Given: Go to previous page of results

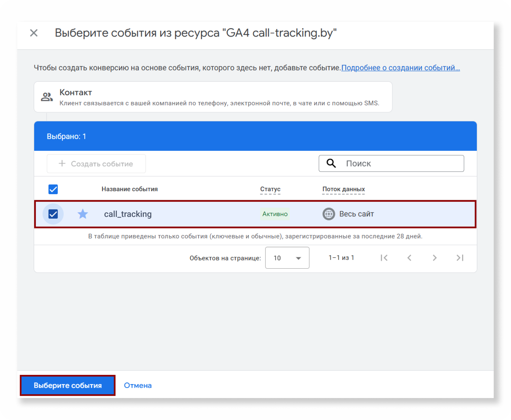Looking at the screenshot, I should [409, 258].
